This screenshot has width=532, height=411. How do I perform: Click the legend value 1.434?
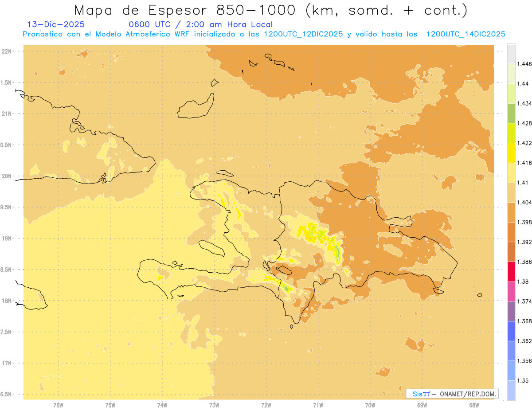pos(525,103)
